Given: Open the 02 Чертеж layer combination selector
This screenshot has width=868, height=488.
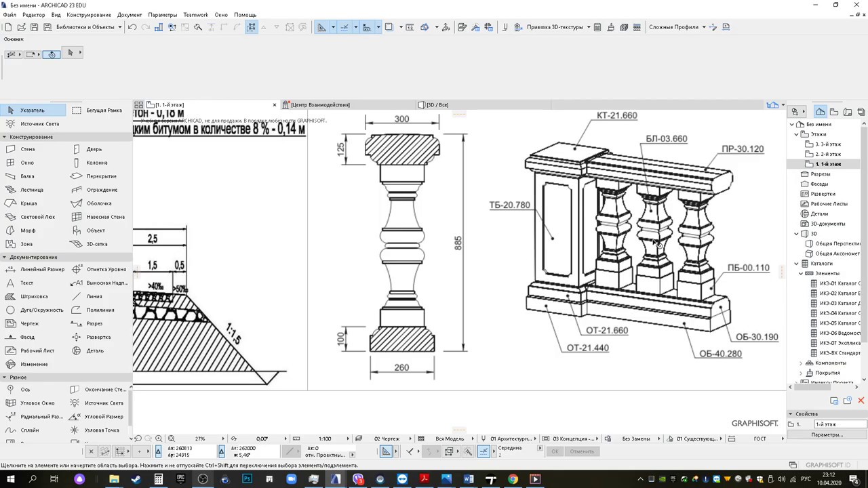Looking at the screenshot, I should tap(387, 439).
